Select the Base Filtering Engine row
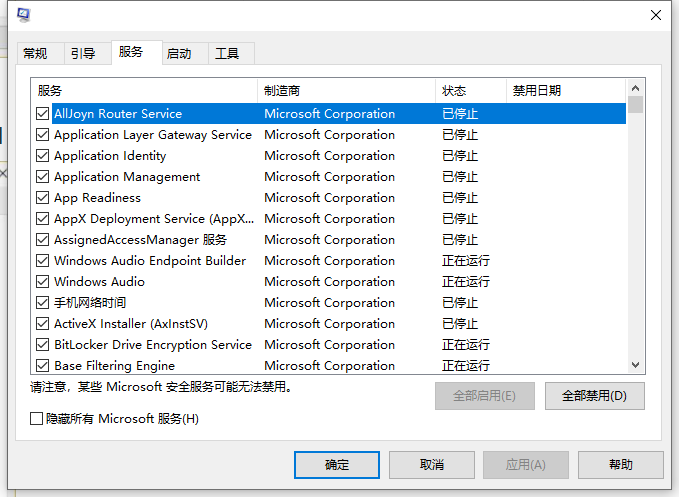This screenshot has width=679, height=497. 114,366
